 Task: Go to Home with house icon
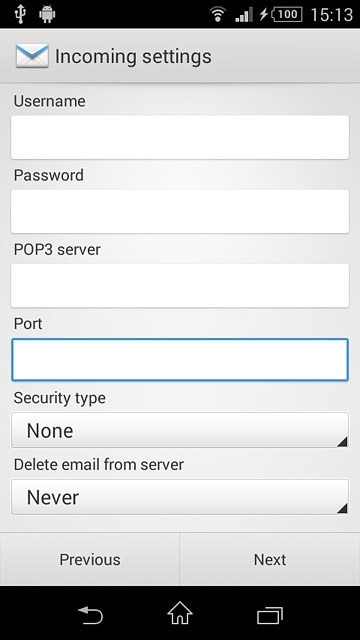pyautogui.click(x=180, y=613)
